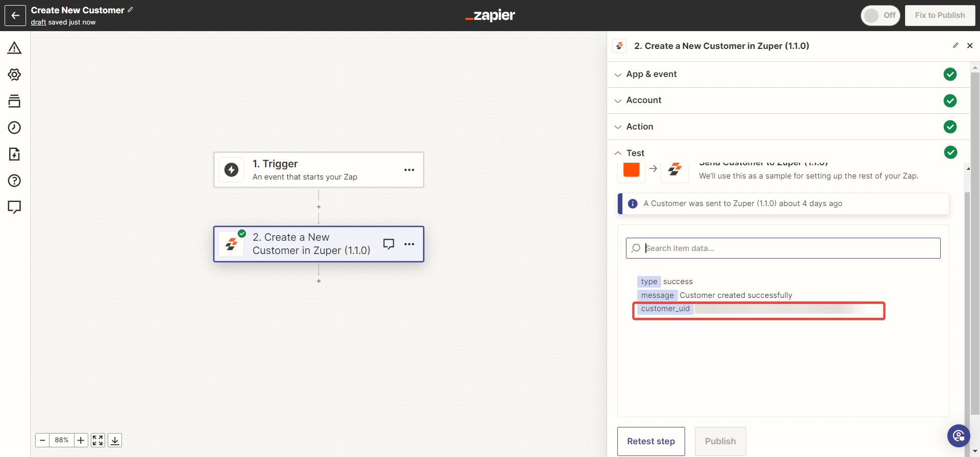
Task: Click Fix to Publish button
Action: 940,15
